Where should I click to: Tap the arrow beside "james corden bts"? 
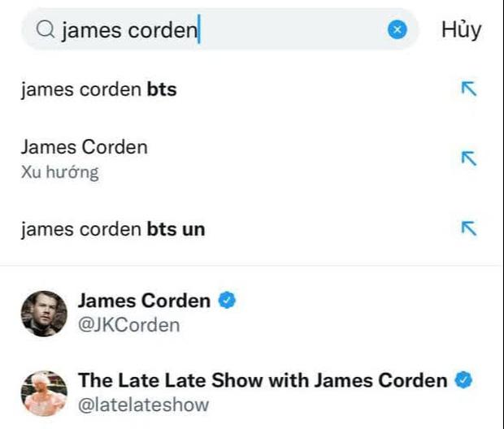[468, 89]
